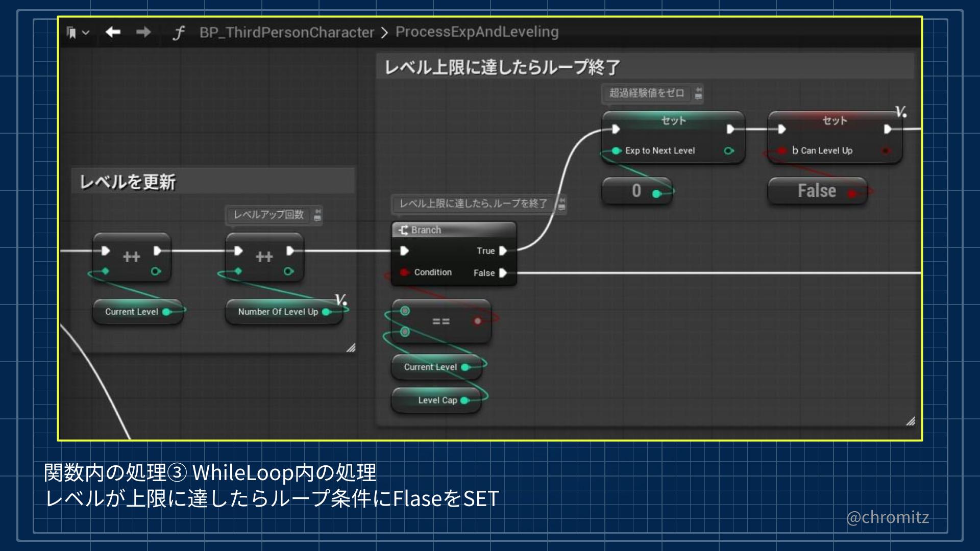Click the Exp to Next Level input pin

tap(616, 151)
